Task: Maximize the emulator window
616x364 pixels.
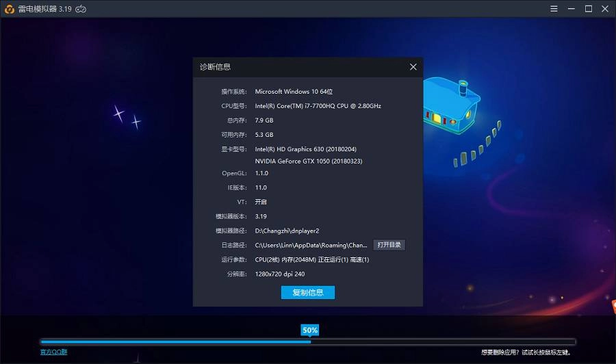Action: coord(589,9)
